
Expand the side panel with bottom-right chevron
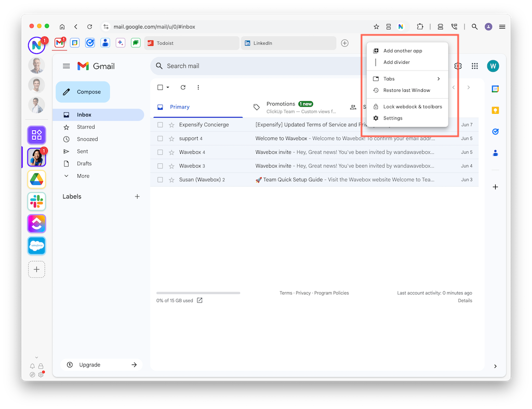495,366
